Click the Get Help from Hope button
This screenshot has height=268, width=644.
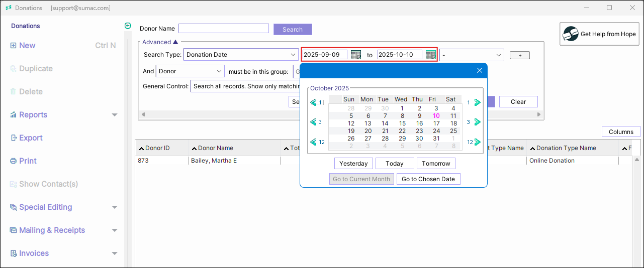point(600,34)
